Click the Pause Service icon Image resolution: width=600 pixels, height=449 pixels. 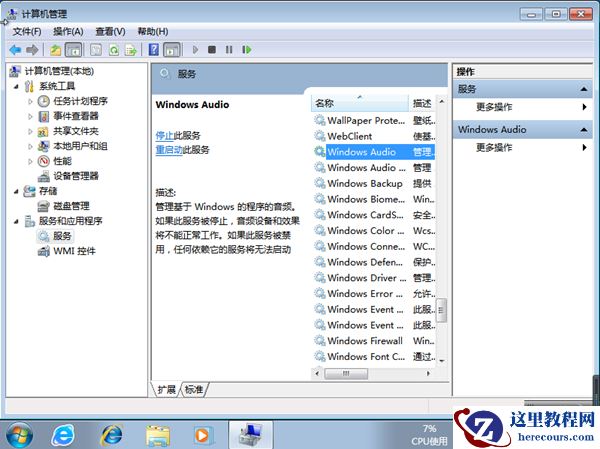coord(229,50)
